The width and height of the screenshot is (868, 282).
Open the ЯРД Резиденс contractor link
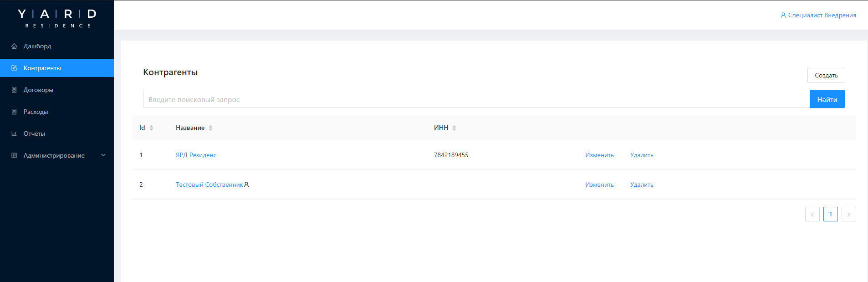(x=196, y=155)
